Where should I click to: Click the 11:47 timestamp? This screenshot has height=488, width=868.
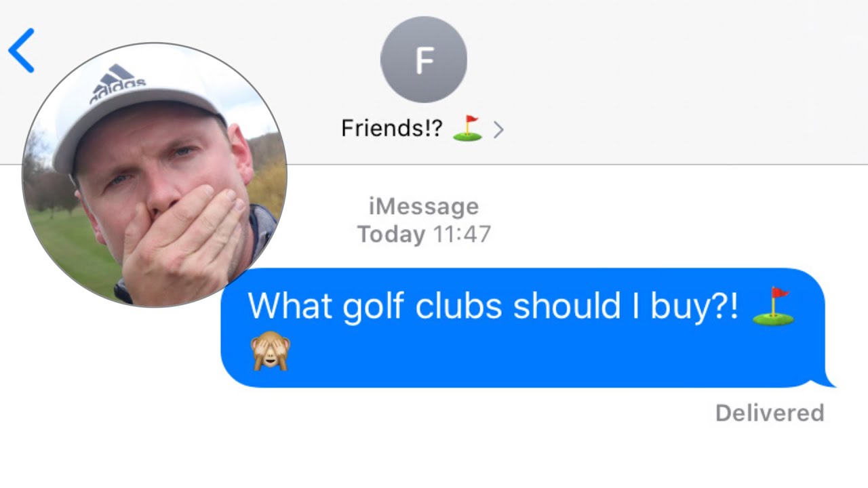point(461,235)
